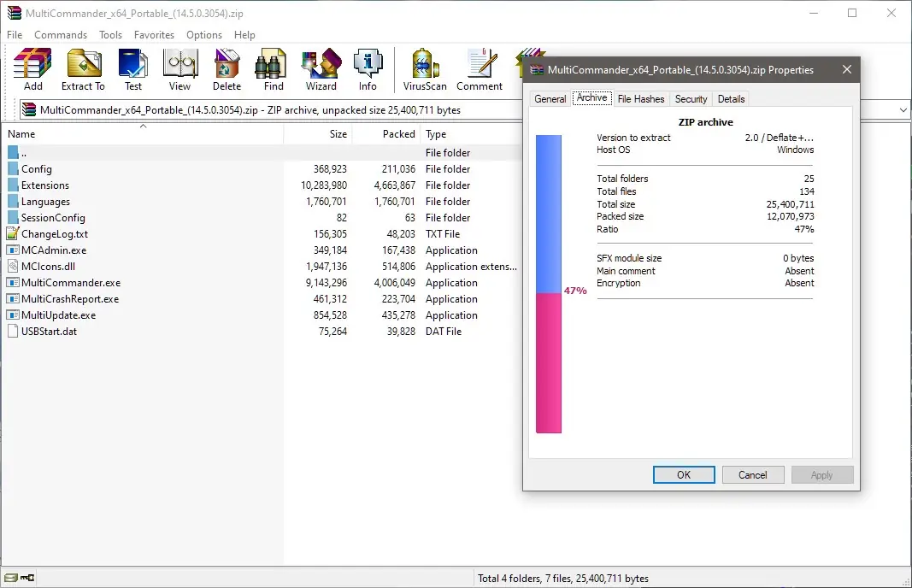Select the Extensions folder icon

(x=13, y=185)
